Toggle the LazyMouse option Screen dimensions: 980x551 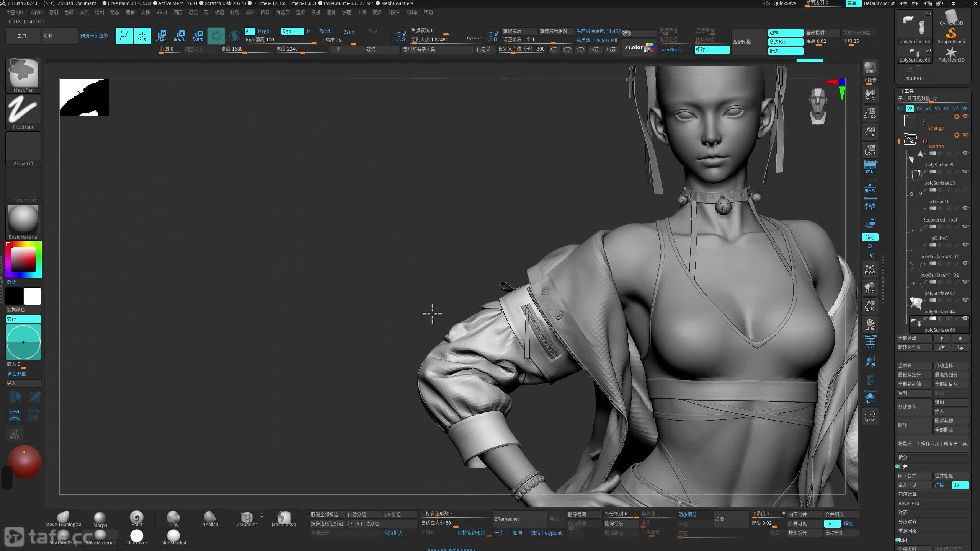(671, 50)
